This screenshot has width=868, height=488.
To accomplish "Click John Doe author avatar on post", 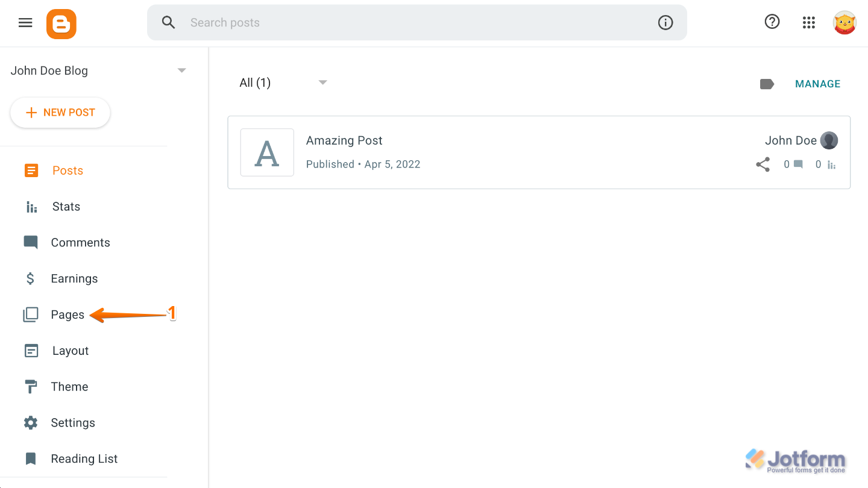I will [x=829, y=140].
